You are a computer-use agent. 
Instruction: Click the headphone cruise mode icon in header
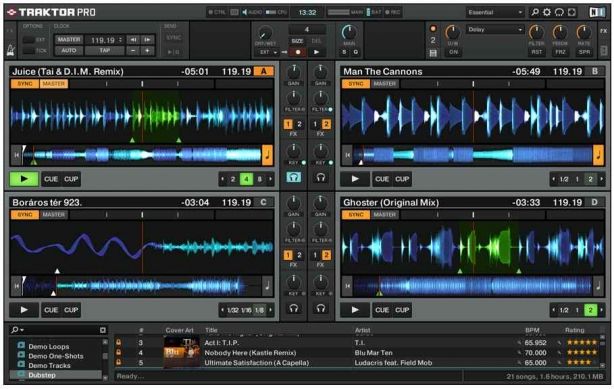(x=559, y=12)
